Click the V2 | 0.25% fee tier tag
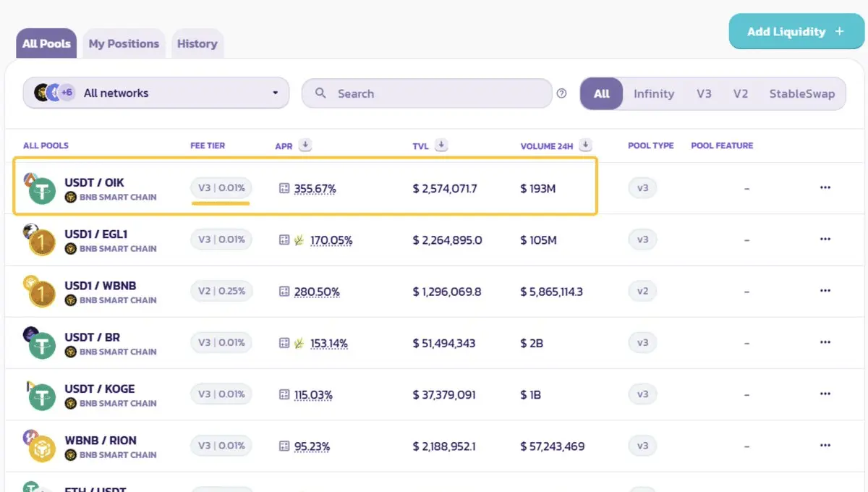This screenshot has height=492, width=868. coord(221,291)
